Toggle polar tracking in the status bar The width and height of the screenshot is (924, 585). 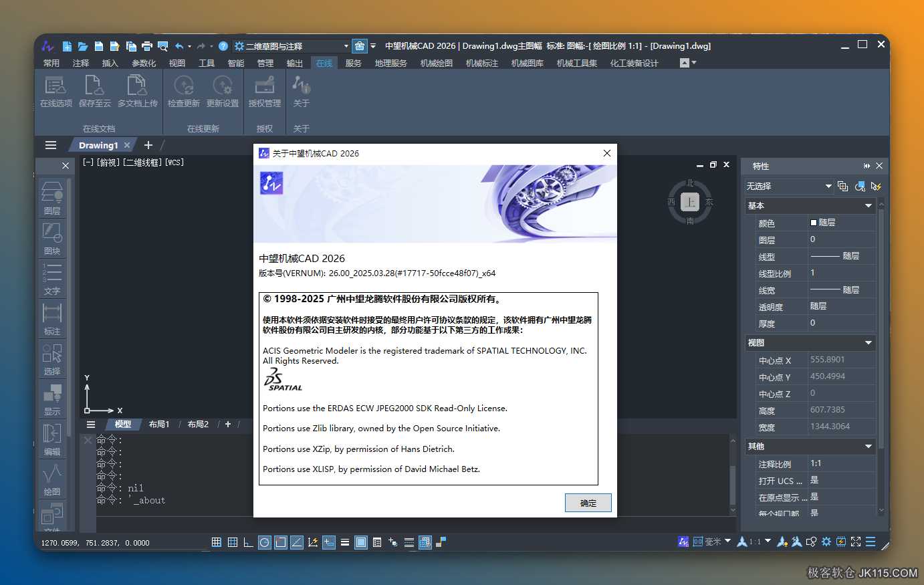click(x=265, y=542)
